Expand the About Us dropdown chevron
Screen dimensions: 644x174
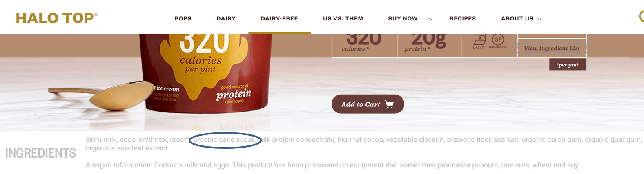539,19
